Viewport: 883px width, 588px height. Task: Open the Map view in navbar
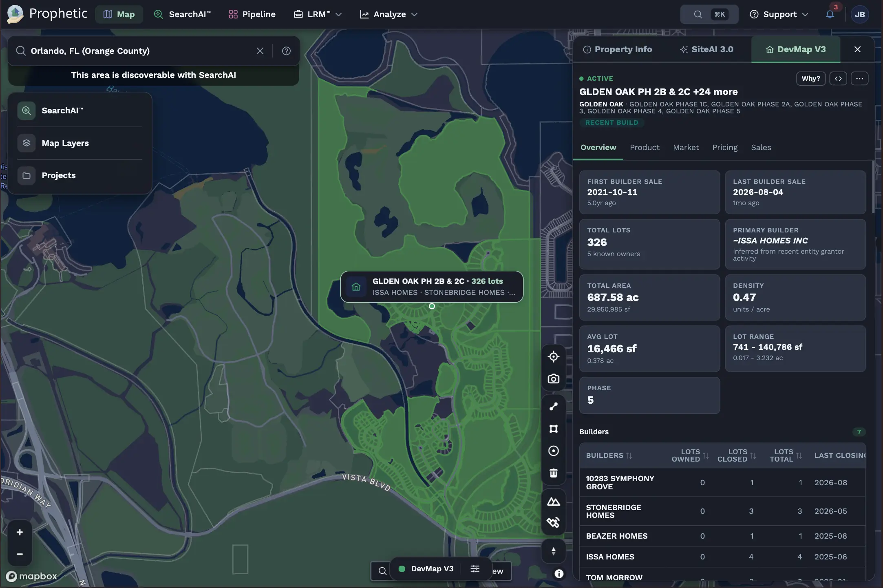tap(119, 14)
